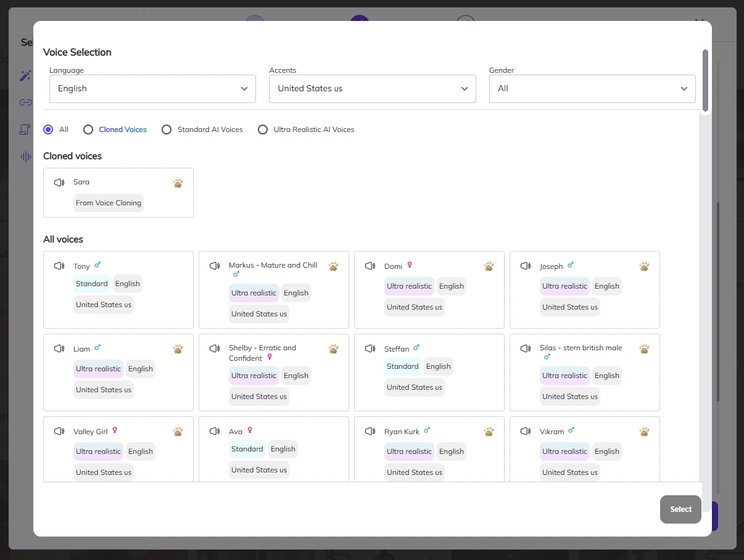Click link icon in background sidebar
The image size is (744, 560).
point(25,102)
